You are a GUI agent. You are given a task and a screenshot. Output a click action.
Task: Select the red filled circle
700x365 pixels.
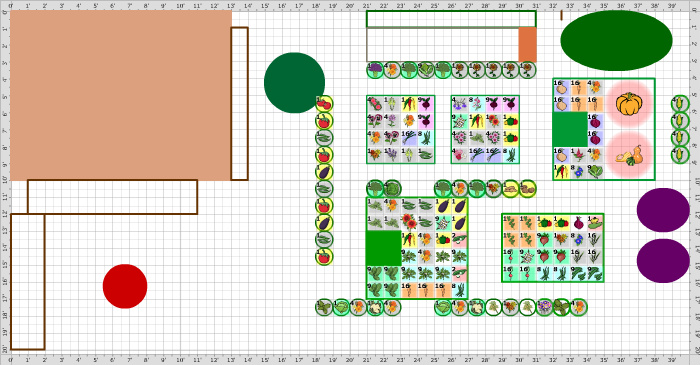click(x=125, y=286)
